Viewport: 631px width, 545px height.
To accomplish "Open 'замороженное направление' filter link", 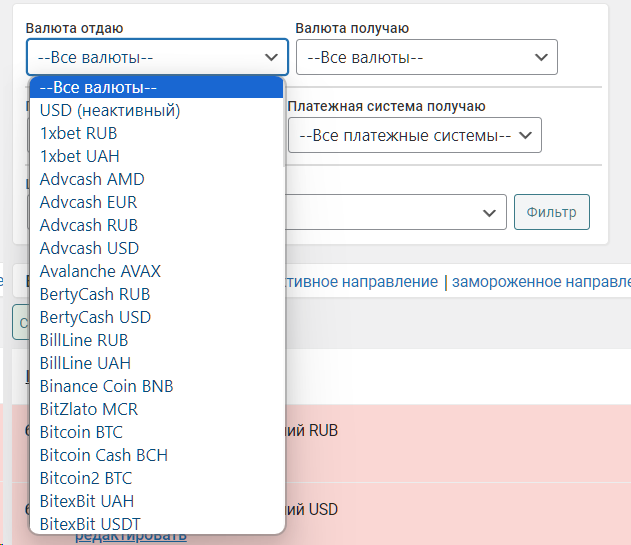I will tap(541, 282).
